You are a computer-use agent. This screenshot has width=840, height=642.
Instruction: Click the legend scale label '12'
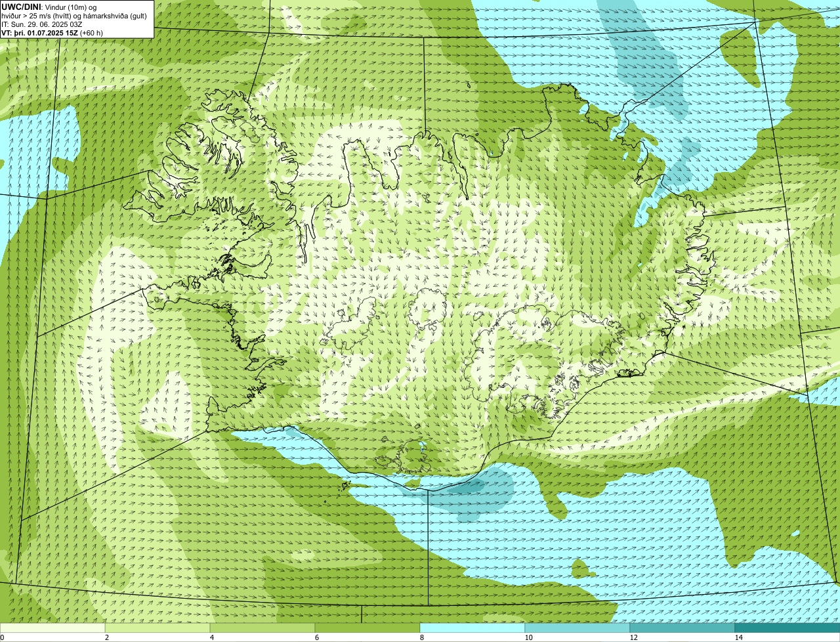[633, 637]
